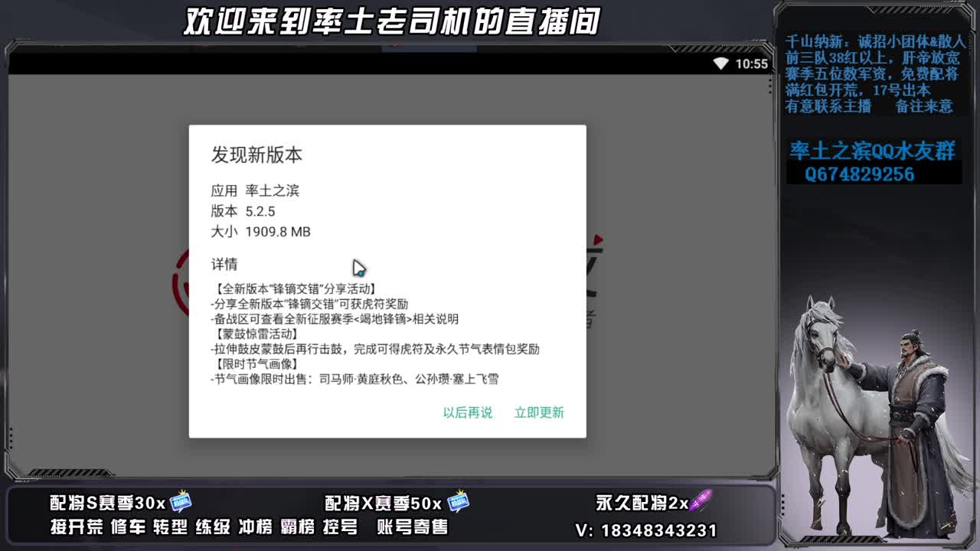Image resolution: width=980 pixels, height=551 pixels.
Task: Click the line 满红包开荒，17号出本
Action: (857, 90)
